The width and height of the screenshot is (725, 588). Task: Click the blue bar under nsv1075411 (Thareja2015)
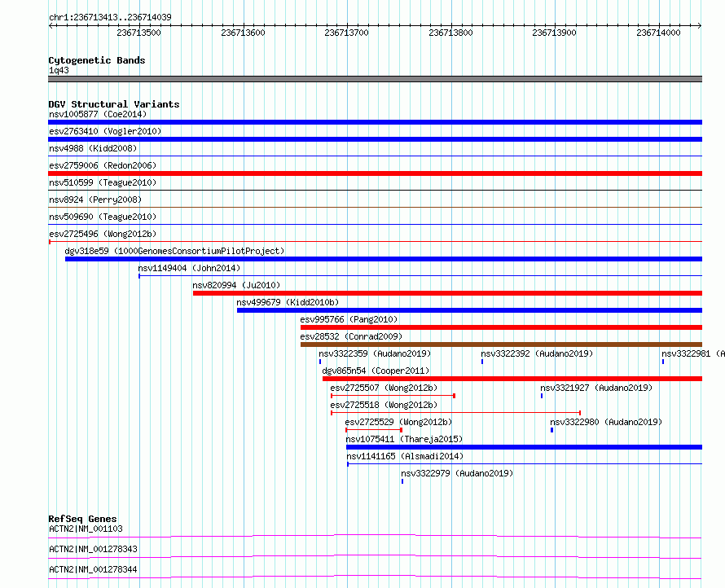[524, 447]
